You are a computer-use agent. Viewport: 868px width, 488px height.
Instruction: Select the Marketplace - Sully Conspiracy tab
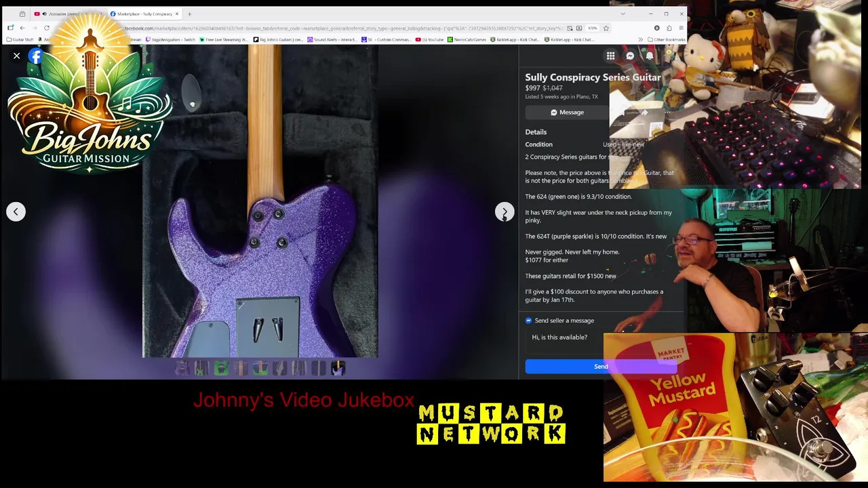[145, 14]
